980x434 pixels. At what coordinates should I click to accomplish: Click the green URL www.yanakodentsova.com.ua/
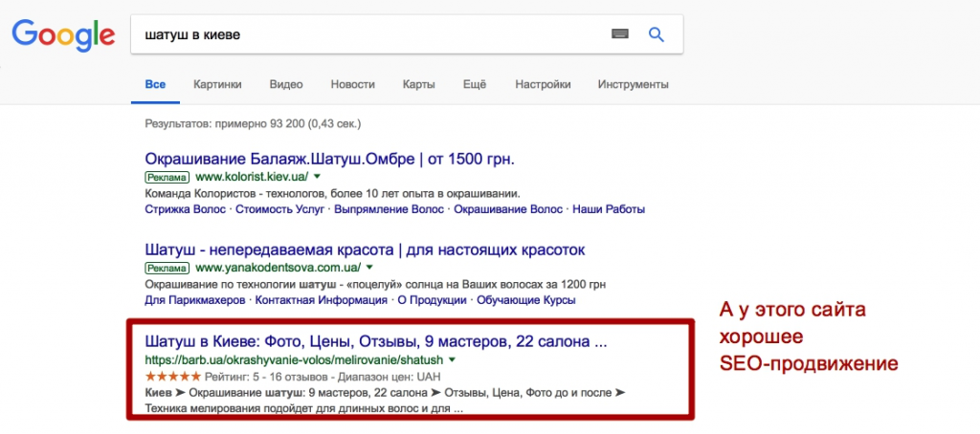278,268
